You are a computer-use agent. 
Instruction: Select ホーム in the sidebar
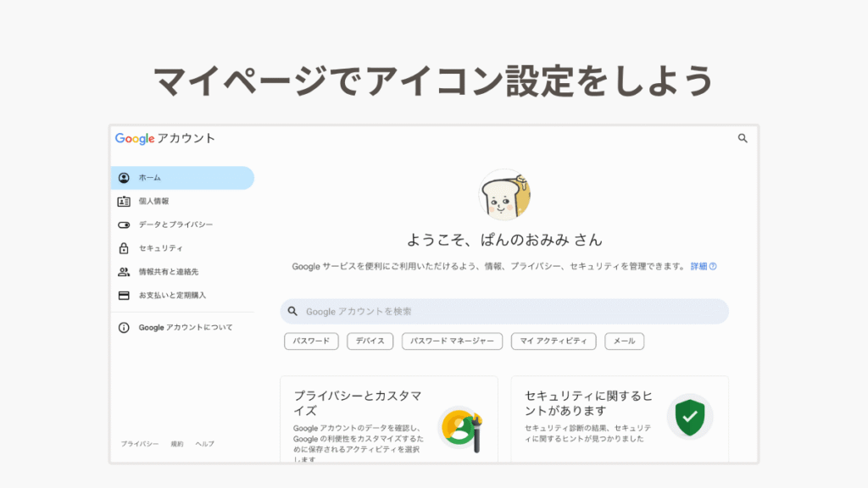(x=183, y=178)
